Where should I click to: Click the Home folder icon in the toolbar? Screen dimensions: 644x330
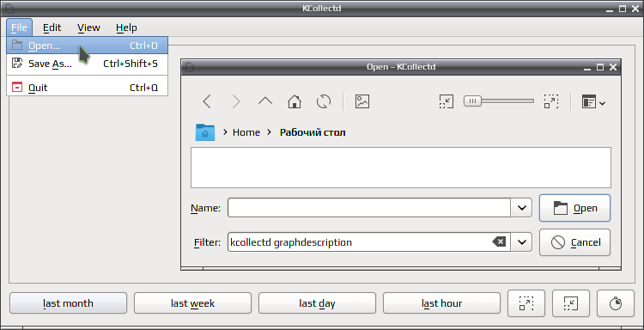point(295,101)
